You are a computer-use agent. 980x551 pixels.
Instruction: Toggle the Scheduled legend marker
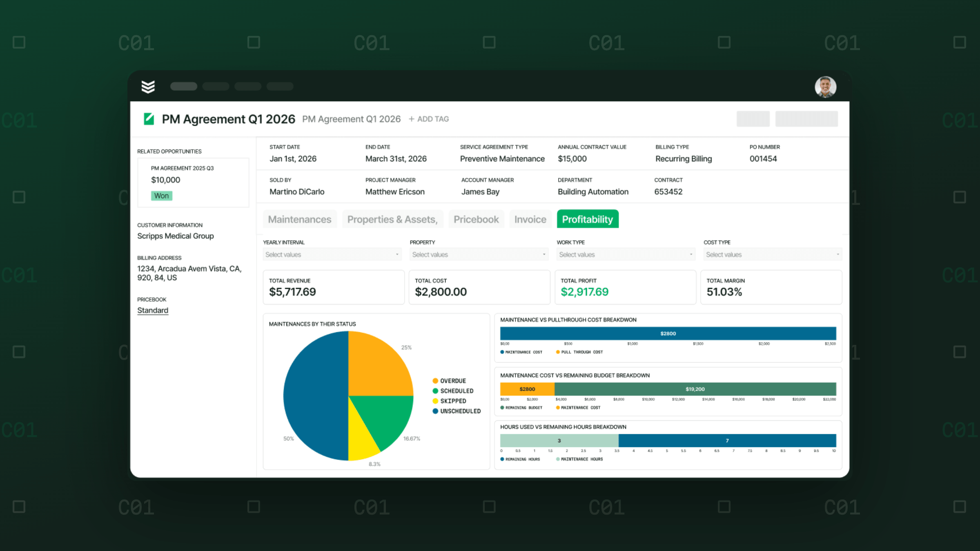[435, 391]
